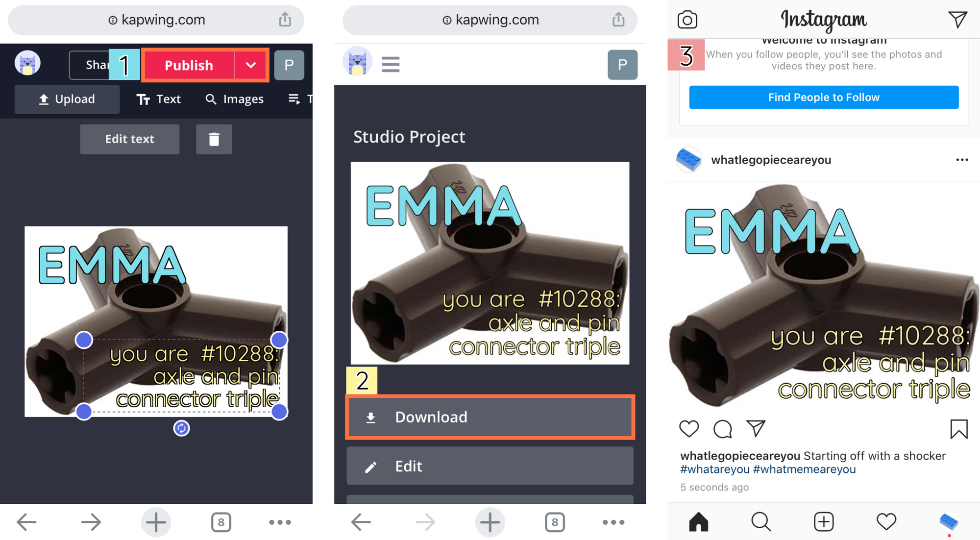The image size is (980, 540).
Task: Open the Publish dropdown arrow
Action: [x=251, y=65]
